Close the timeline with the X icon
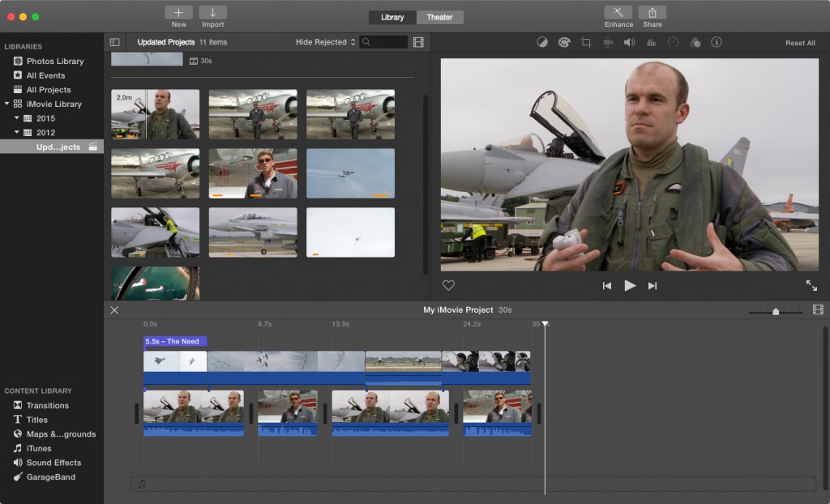The height and width of the screenshot is (504, 830). coord(114,310)
